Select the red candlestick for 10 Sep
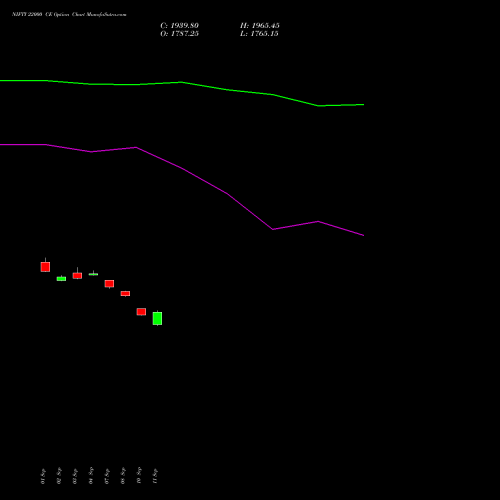The width and height of the screenshot is (500, 500). point(141,312)
